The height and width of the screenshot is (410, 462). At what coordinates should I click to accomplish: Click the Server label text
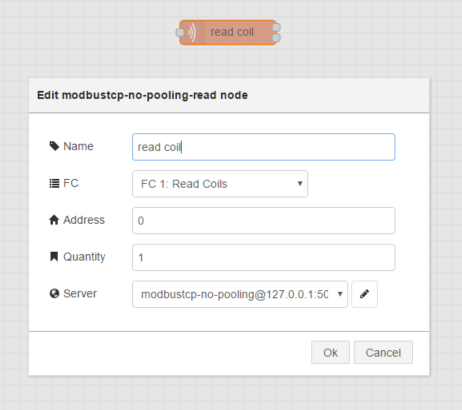[80, 294]
